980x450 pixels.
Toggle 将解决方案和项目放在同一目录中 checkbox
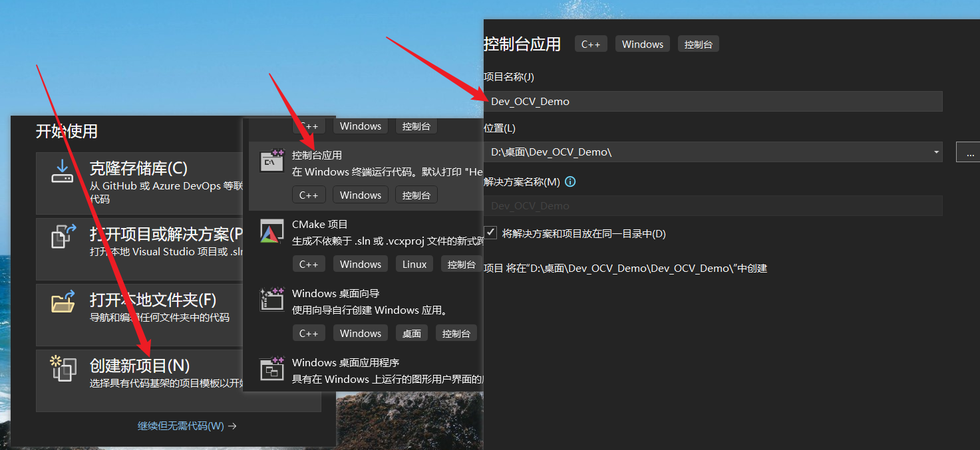[491, 233]
